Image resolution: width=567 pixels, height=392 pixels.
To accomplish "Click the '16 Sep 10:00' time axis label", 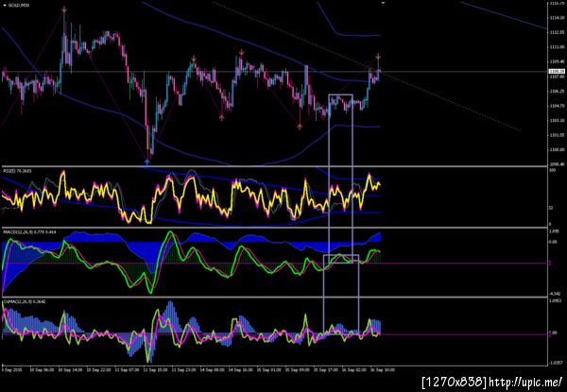I will pos(381,370).
